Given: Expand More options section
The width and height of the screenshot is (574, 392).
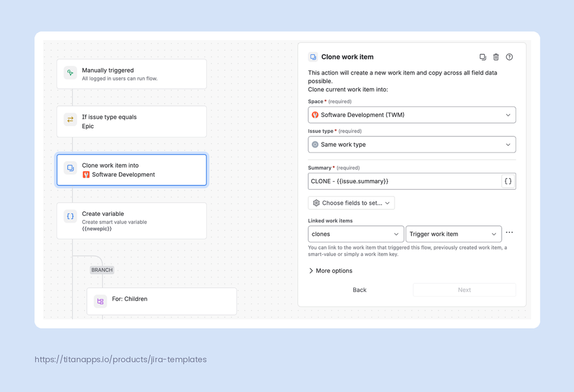Looking at the screenshot, I should point(331,271).
